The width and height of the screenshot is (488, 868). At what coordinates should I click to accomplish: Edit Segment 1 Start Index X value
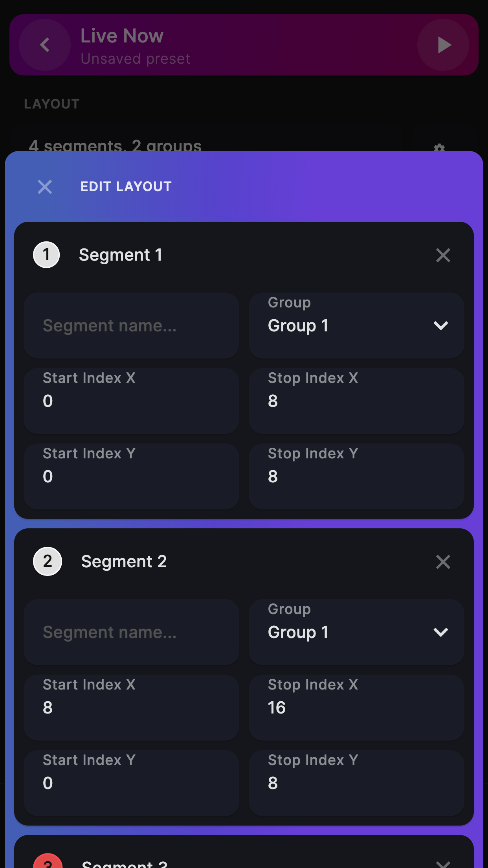(131, 401)
